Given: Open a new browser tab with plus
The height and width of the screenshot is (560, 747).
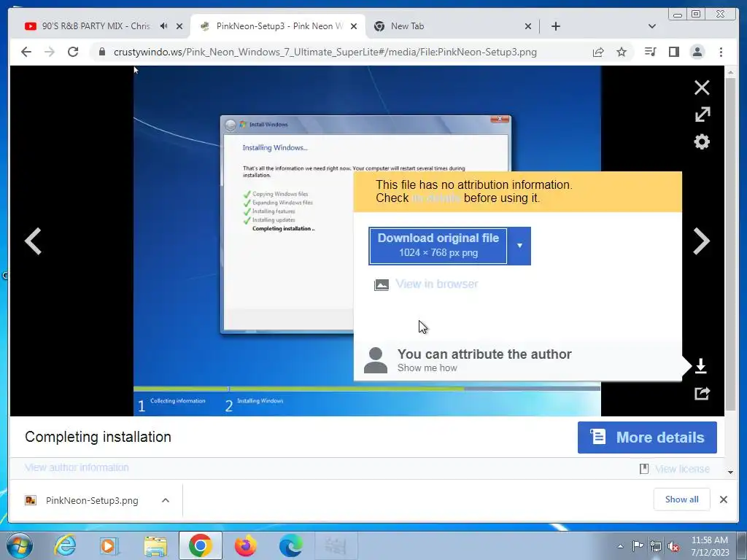Looking at the screenshot, I should pyautogui.click(x=555, y=26).
